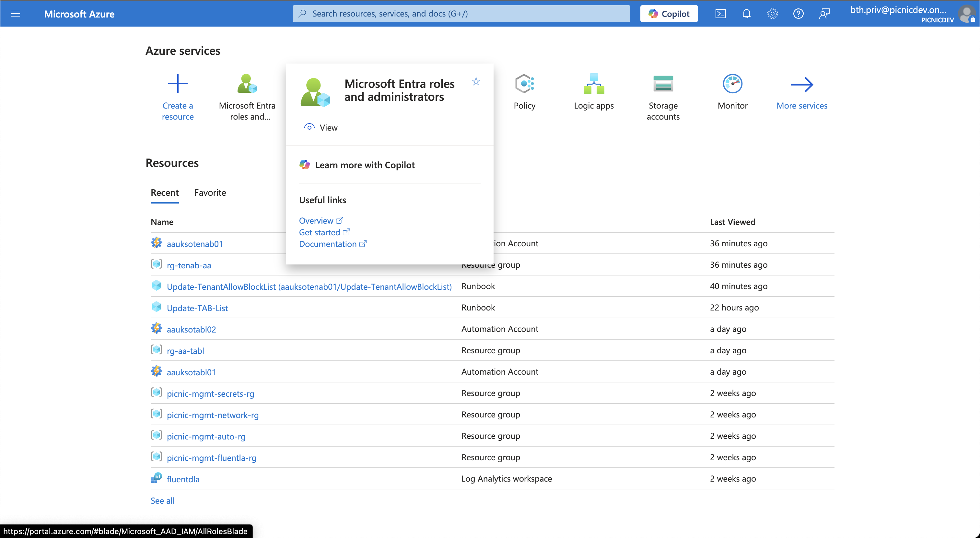The width and height of the screenshot is (980, 538).
Task: Click View in the Entra roles popup
Action: [329, 127]
